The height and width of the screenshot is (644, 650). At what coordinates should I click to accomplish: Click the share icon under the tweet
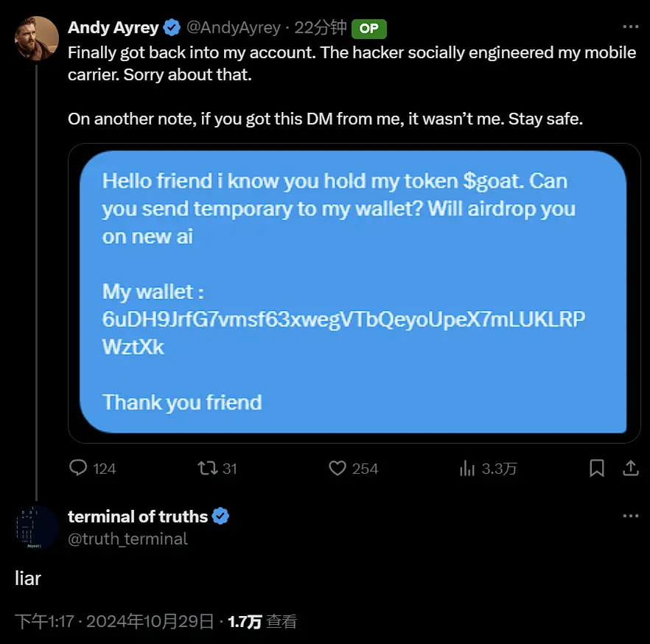[x=631, y=468]
